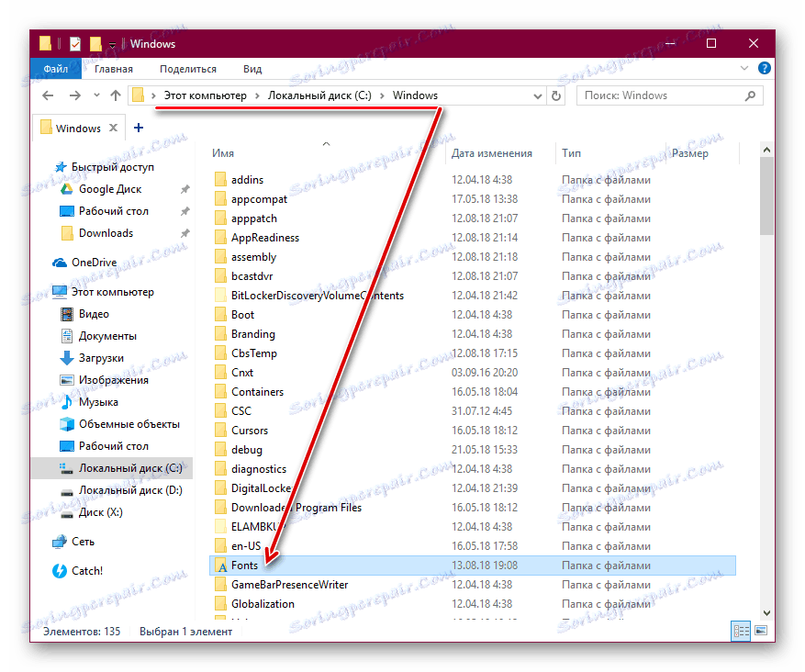Select OneDrive in the navigation pane
The height and width of the screenshot is (672, 805).
click(x=94, y=263)
